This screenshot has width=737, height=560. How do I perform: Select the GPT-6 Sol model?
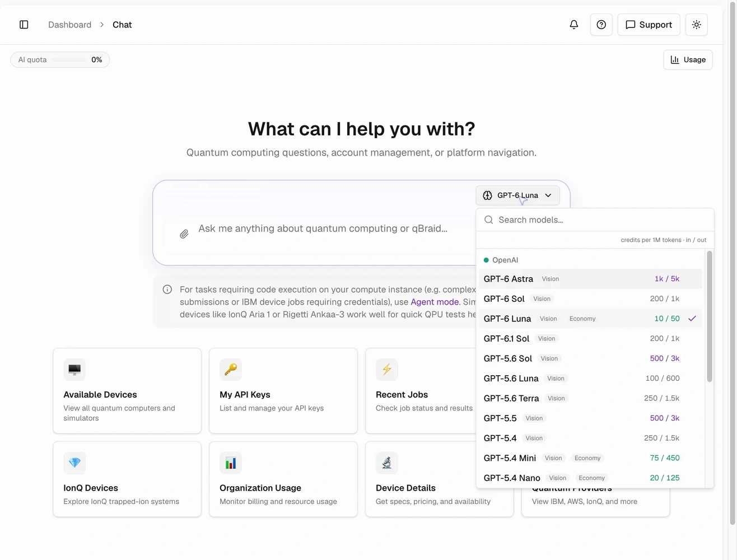click(x=590, y=299)
